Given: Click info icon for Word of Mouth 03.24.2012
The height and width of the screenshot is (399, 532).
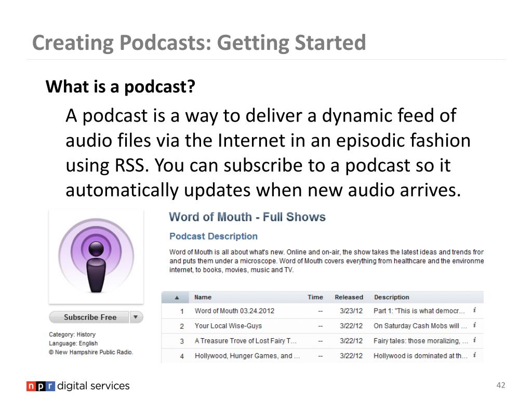Looking at the screenshot, I should (x=474, y=311).
